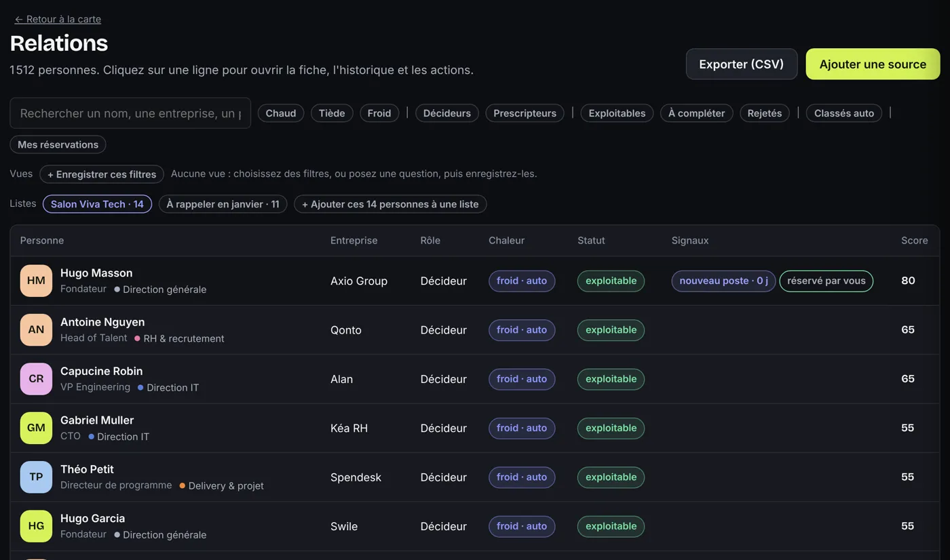Select the Capucine Robin name
The height and width of the screenshot is (560, 950).
[x=101, y=371]
